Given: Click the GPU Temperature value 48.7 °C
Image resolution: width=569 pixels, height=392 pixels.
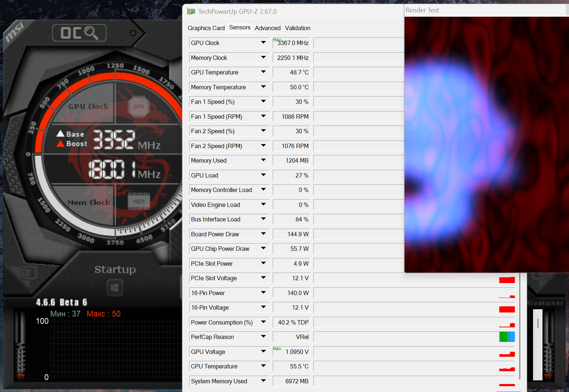Looking at the screenshot, I should pyautogui.click(x=292, y=72).
